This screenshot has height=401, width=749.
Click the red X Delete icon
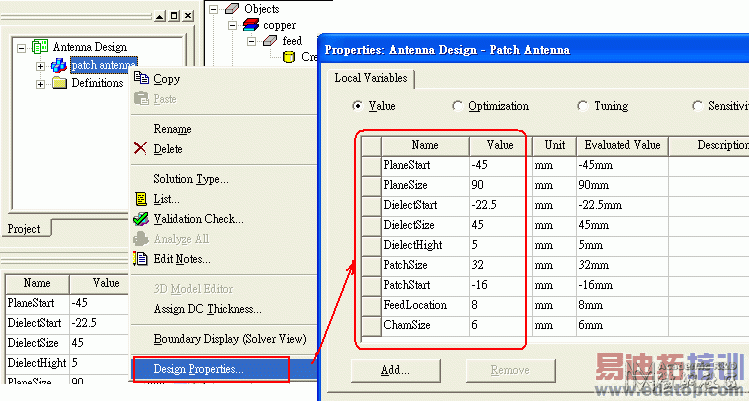[x=140, y=148]
